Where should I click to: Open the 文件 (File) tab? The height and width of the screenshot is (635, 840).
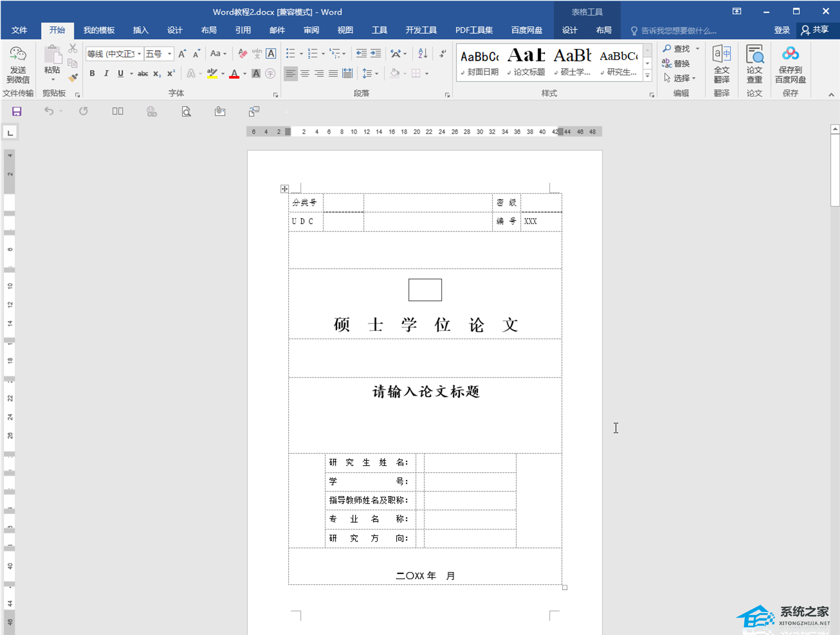19,30
